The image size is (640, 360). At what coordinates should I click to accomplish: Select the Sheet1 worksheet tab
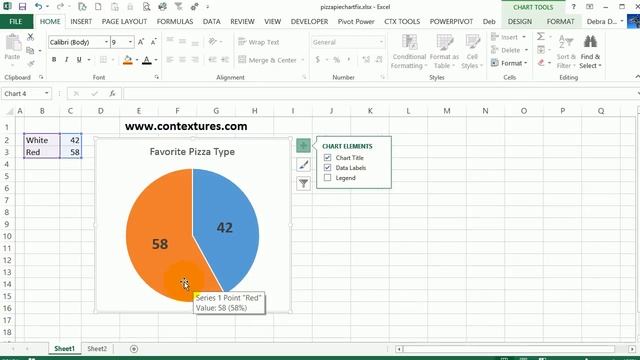(64, 349)
